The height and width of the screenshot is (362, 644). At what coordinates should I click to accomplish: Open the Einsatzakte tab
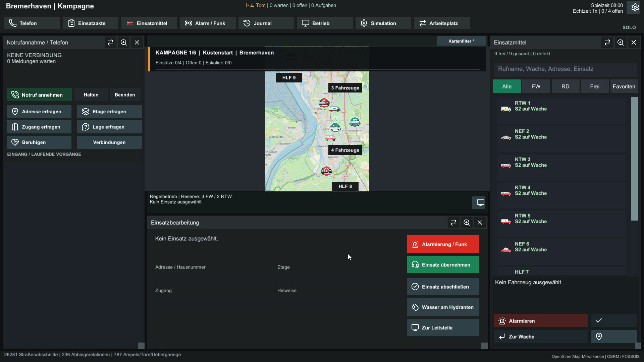point(91,23)
